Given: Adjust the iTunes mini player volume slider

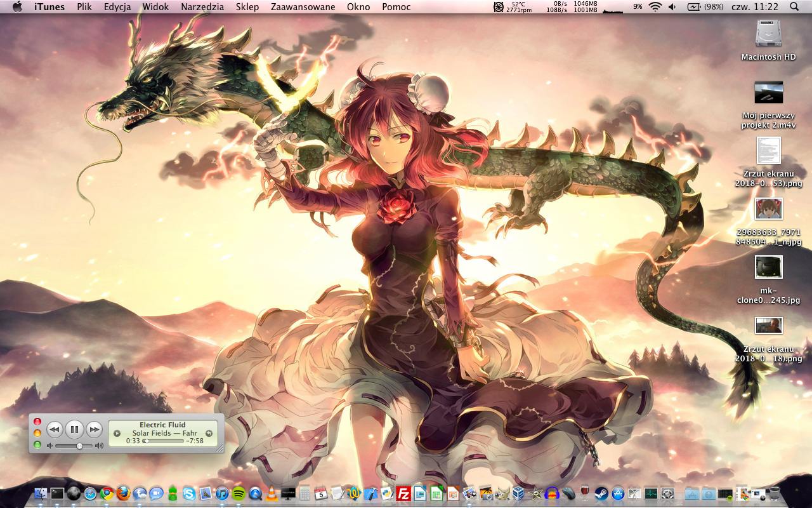Looking at the screenshot, I should 75,446.
